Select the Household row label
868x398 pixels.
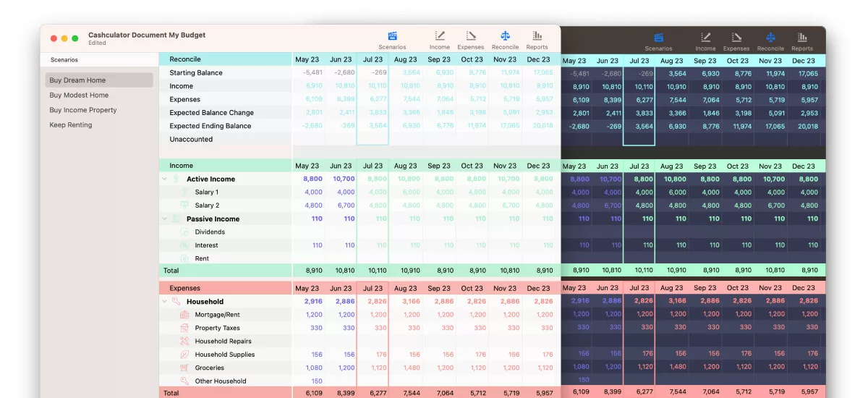click(x=205, y=302)
